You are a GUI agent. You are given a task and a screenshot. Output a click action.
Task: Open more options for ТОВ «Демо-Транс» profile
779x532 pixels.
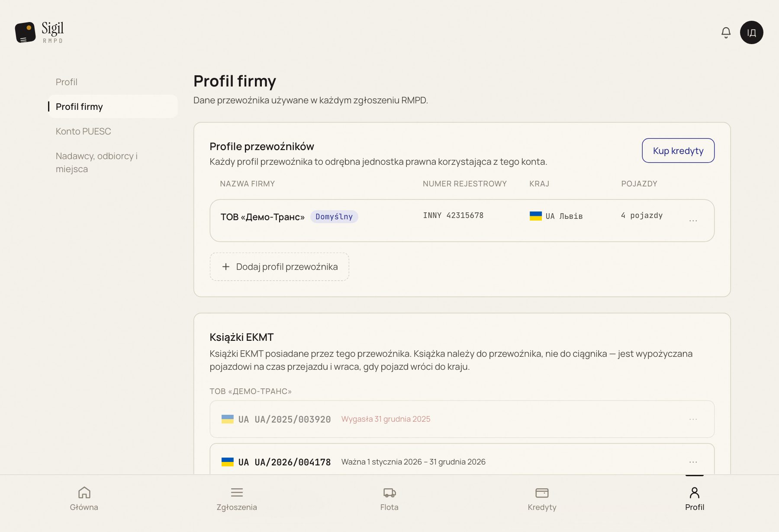point(693,221)
